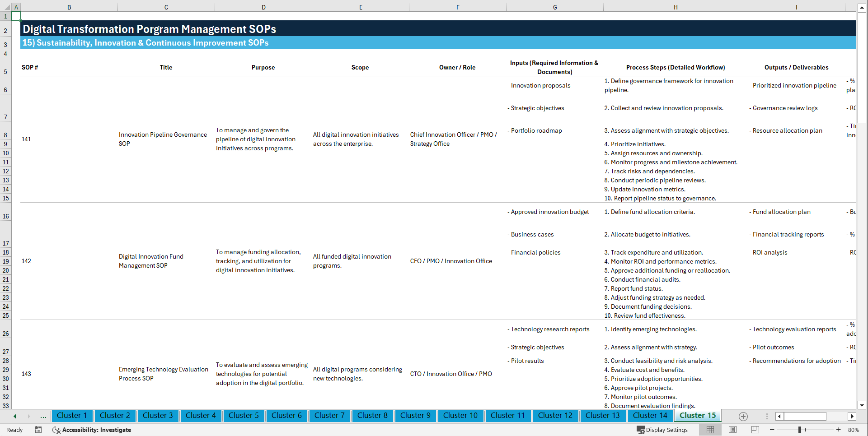This screenshot has height=436, width=868.
Task: Click the left sheet navigation arrow
Action: [15, 416]
